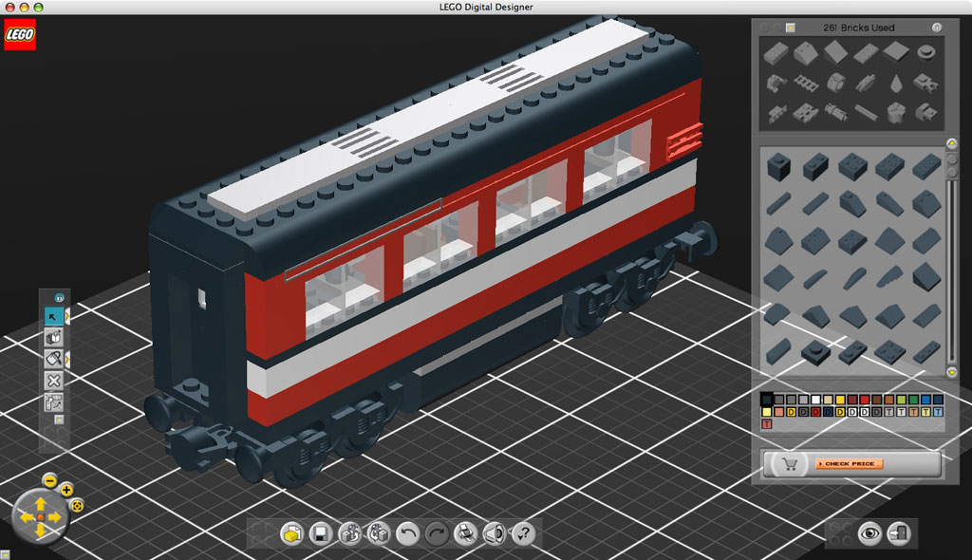Select the arrow selection tool
972x560 pixels.
54,316
